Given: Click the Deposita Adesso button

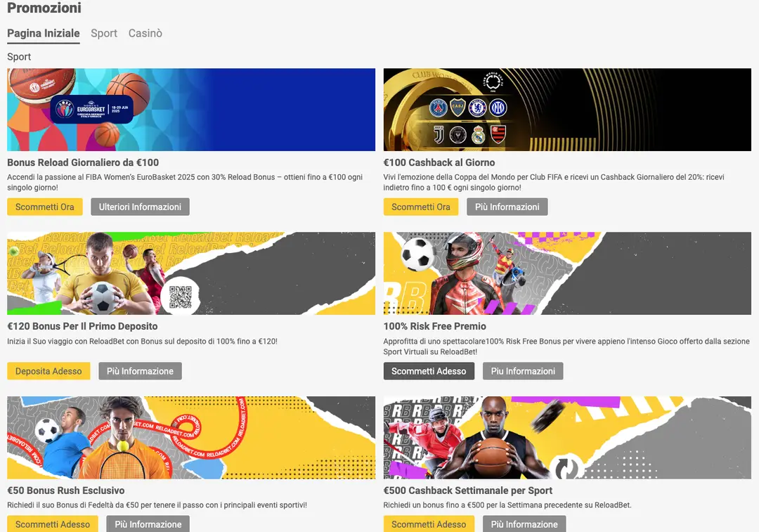Looking at the screenshot, I should (x=48, y=371).
